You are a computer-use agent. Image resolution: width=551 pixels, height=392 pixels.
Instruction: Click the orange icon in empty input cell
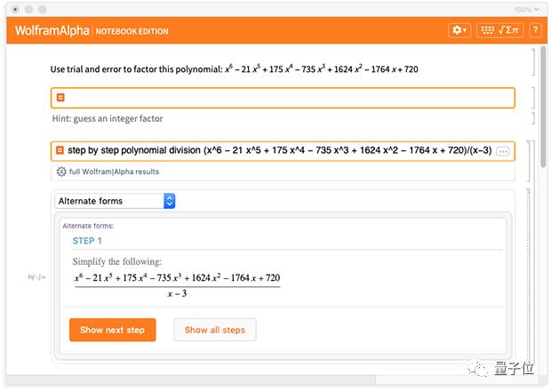coord(60,98)
